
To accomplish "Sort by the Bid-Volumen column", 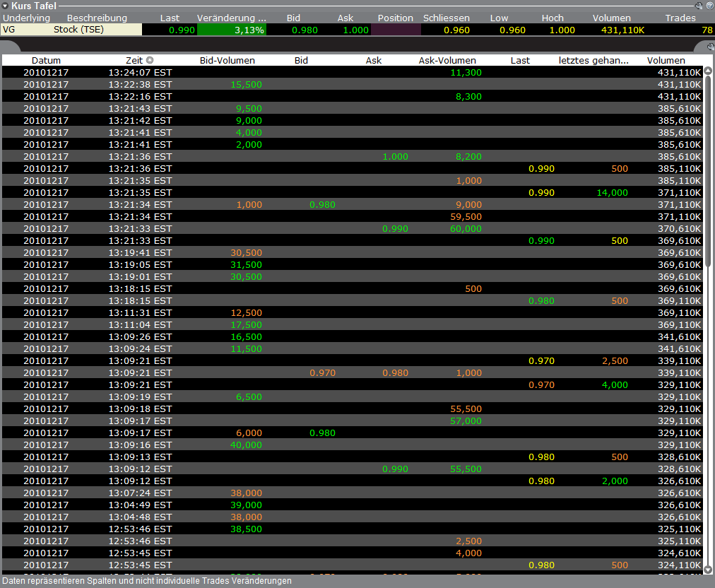I will pyautogui.click(x=227, y=60).
